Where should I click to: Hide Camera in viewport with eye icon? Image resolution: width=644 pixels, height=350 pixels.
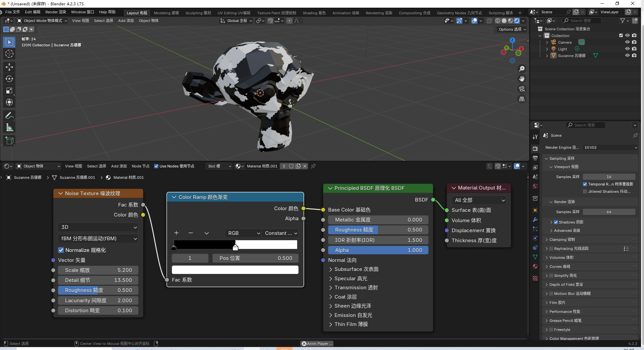627,42
